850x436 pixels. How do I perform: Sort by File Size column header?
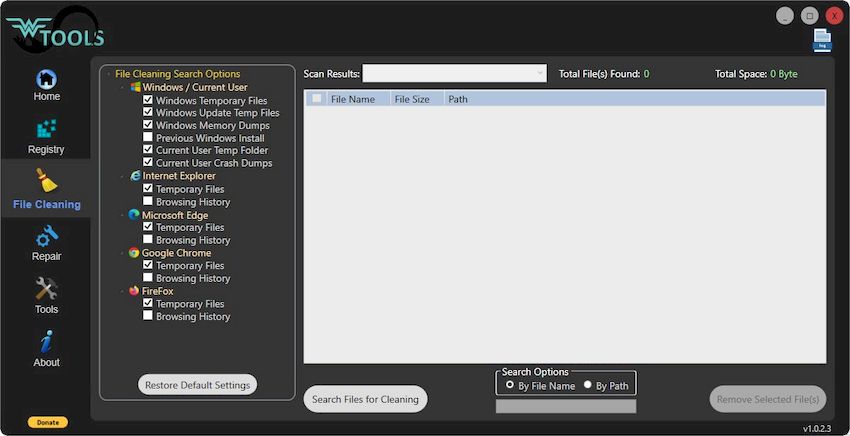[412, 99]
